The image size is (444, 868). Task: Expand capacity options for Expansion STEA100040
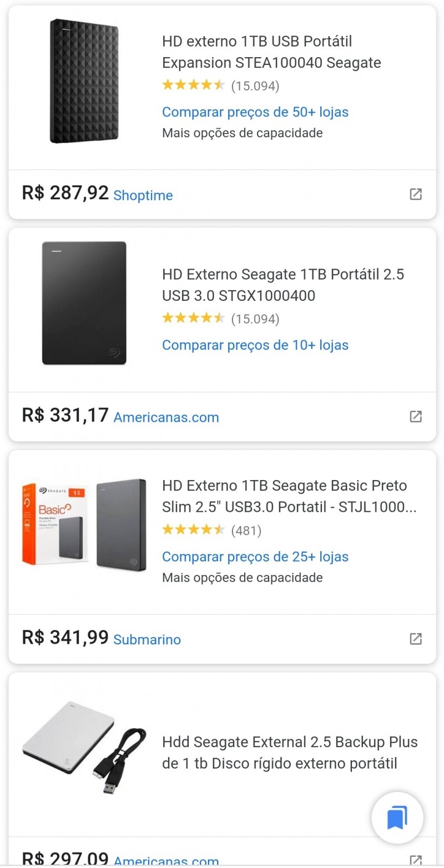[242, 133]
